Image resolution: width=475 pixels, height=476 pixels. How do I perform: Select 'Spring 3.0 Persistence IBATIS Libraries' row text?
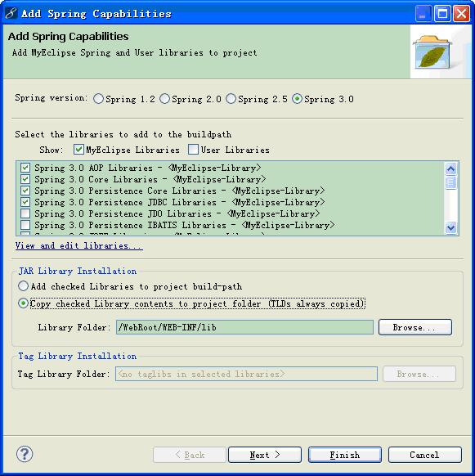185,225
